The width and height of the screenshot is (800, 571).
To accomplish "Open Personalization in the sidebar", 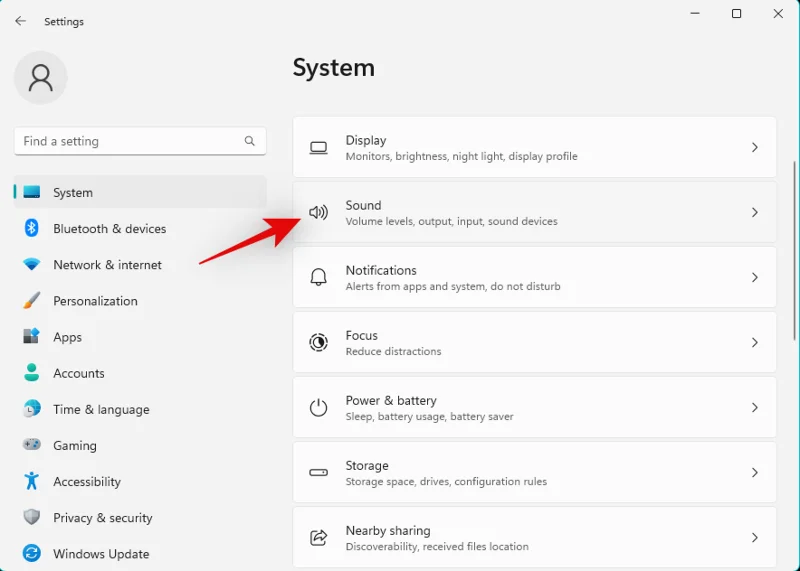I will (95, 301).
